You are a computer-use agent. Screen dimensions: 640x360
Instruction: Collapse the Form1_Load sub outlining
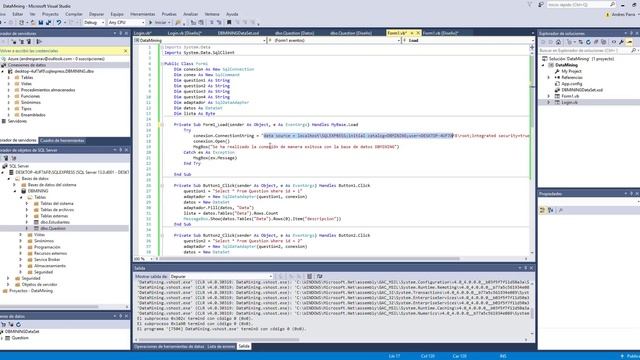[x=162, y=124]
